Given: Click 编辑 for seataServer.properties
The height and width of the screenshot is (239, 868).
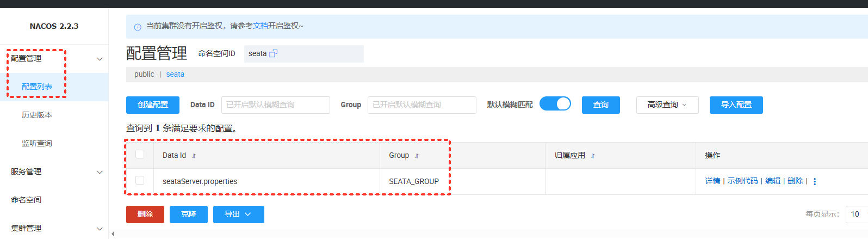Looking at the screenshot, I should 772,181.
